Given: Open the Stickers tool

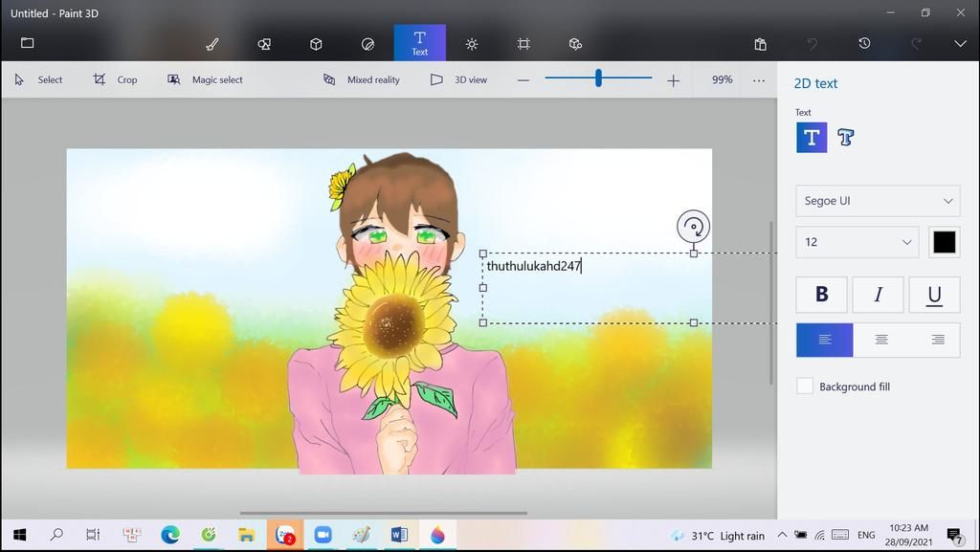Looking at the screenshot, I should (x=367, y=44).
